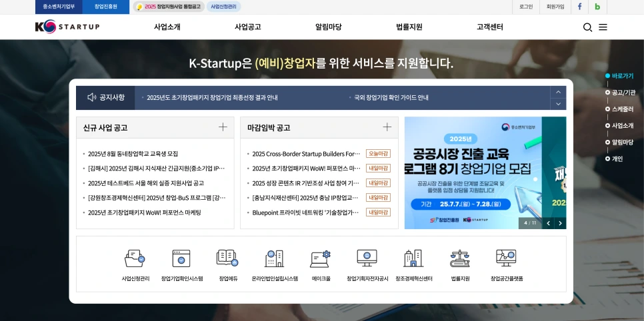
Task: Open [충남지식재산센터] 2025년 충남 IP창업 item
Action: pos(306,198)
